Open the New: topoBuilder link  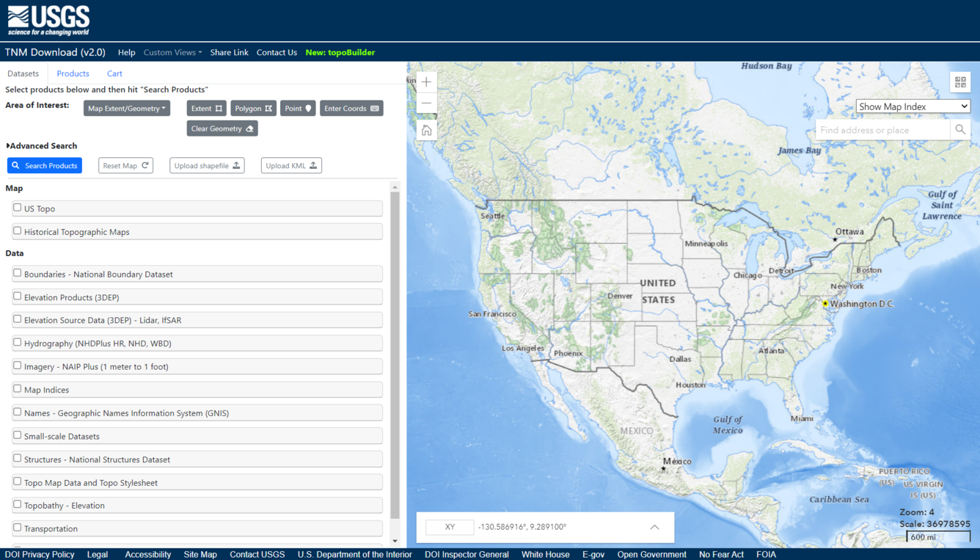tap(340, 53)
